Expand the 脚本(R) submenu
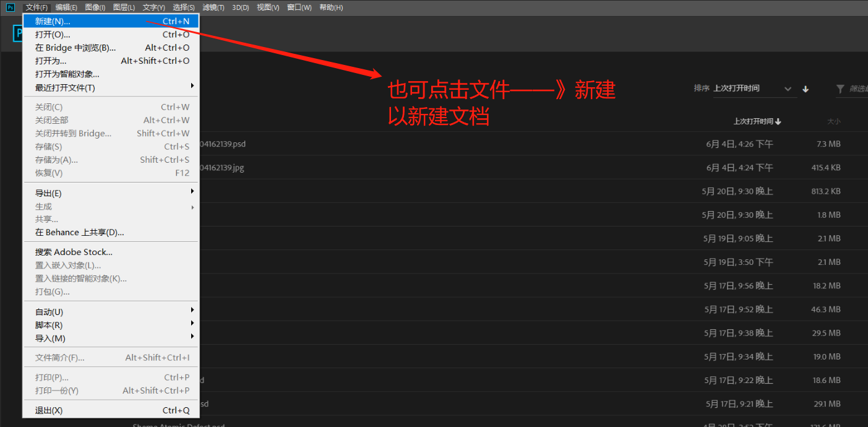 tap(111, 325)
